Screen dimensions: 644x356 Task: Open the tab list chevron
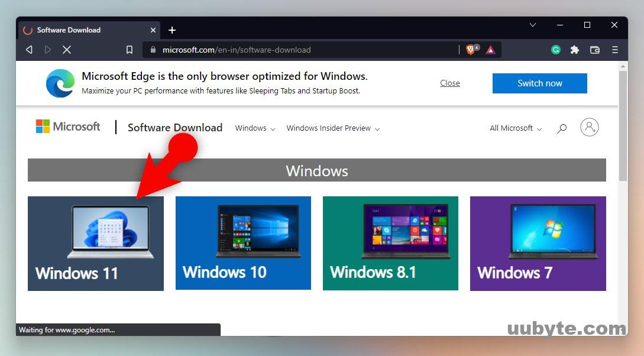coord(533,25)
